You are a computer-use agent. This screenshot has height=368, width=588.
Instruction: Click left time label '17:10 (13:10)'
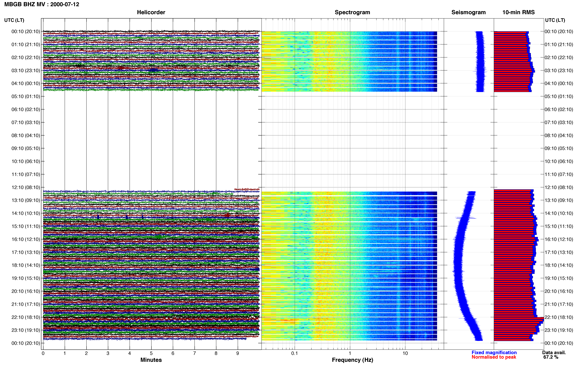[26, 252]
